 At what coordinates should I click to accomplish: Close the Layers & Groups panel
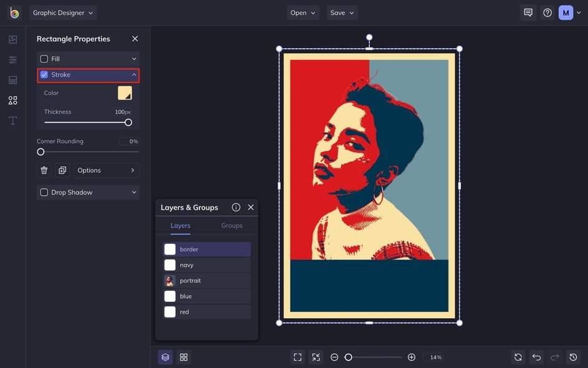(x=251, y=208)
